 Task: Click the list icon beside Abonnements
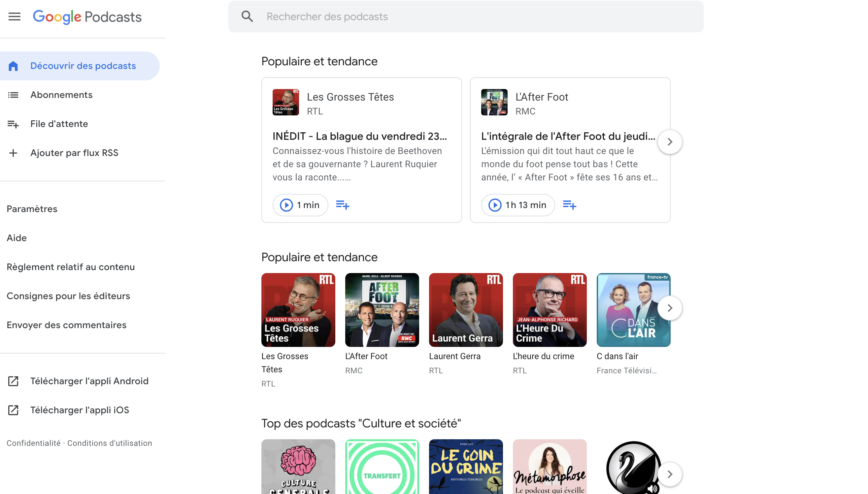point(13,95)
